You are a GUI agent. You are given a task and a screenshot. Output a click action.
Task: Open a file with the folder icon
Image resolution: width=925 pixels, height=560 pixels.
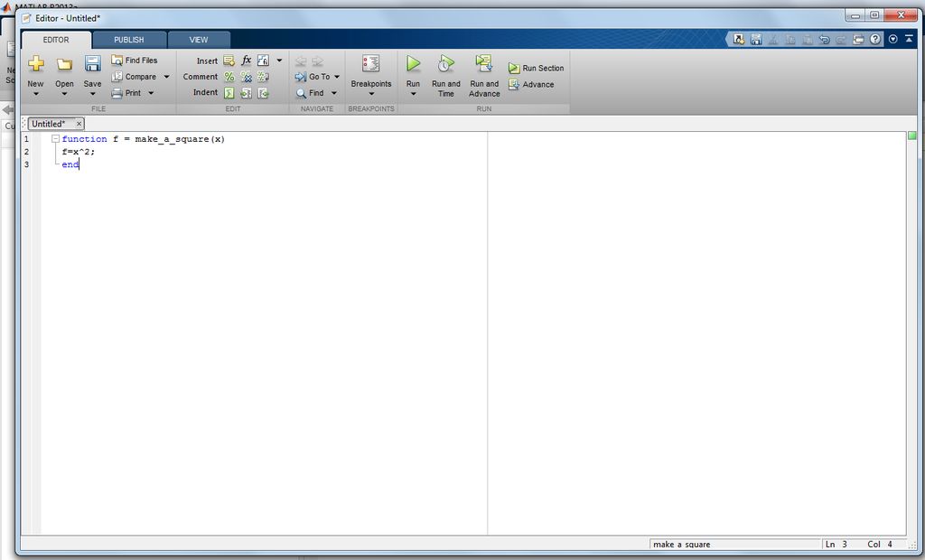(x=64, y=64)
